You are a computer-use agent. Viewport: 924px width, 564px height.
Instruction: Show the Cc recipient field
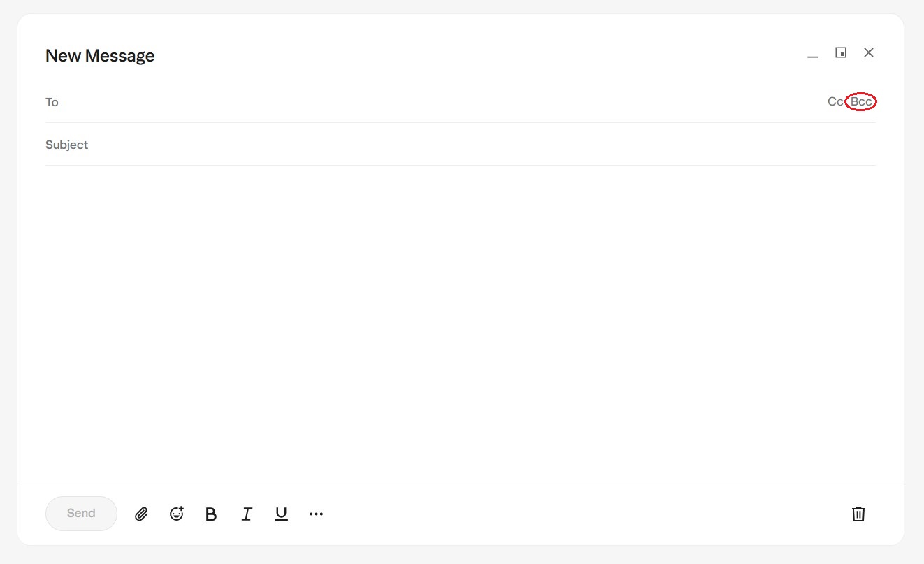point(835,102)
